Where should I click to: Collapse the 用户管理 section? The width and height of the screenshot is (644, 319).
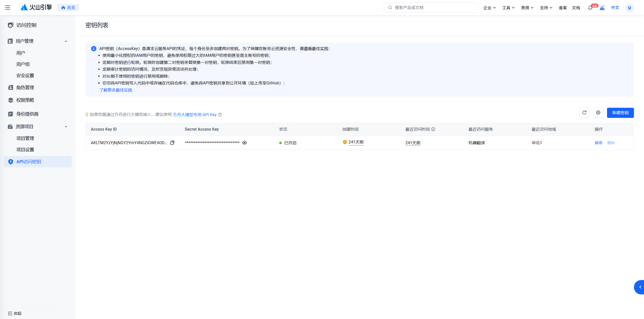(x=66, y=41)
